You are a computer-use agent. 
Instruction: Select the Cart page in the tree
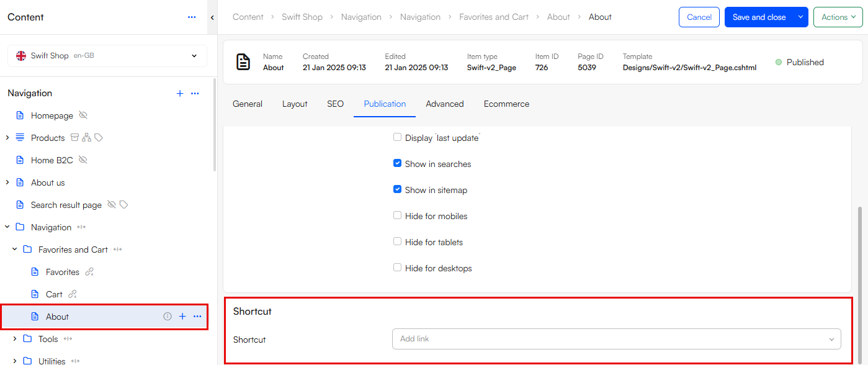[x=54, y=294]
